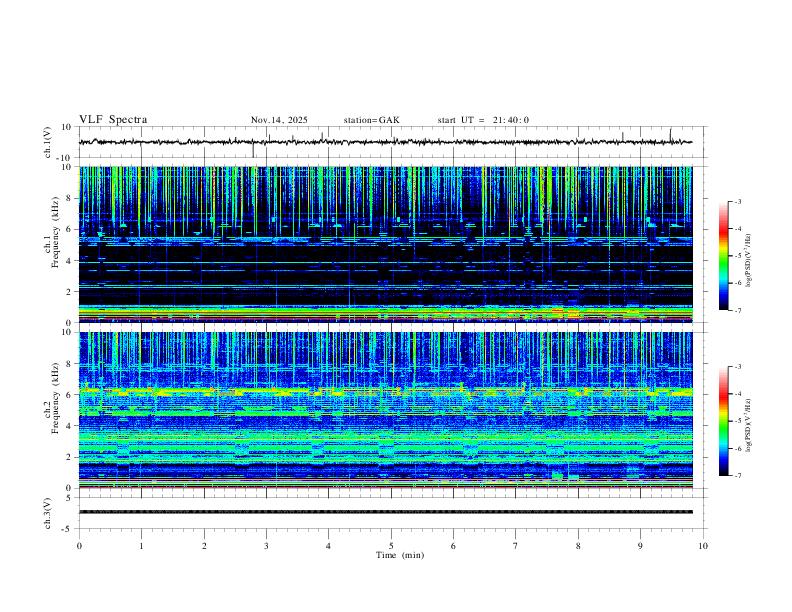Click the "-10" tick on ch.1(V) axis
The height and width of the screenshot is (612, 792).
click(65, 158)
